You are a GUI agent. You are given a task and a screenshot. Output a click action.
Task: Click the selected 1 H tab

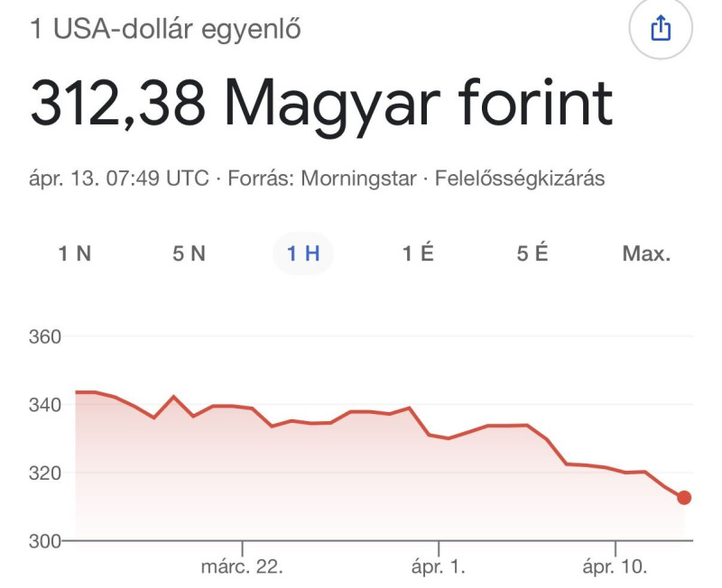(x=303, y=253)
